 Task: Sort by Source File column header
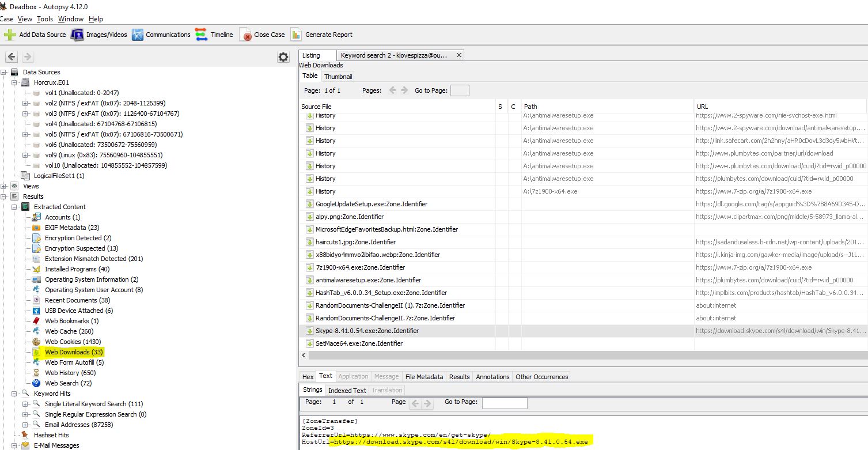click(397, 107)
